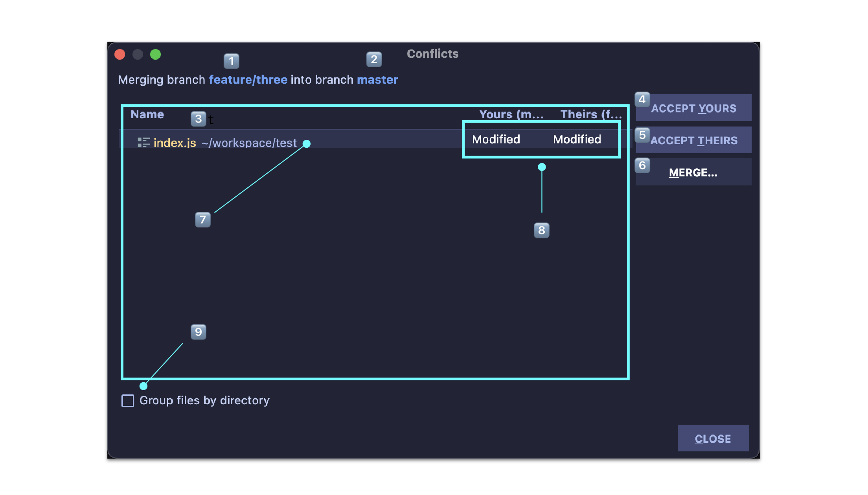The width and height of the screenshot is (868, 495).
Task: Sort files by the Name column header
Action: click(x=147, y=114)
